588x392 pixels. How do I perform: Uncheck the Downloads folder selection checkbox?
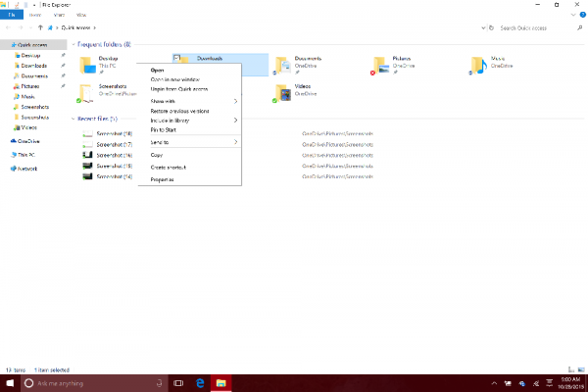[x=176, y=58]
